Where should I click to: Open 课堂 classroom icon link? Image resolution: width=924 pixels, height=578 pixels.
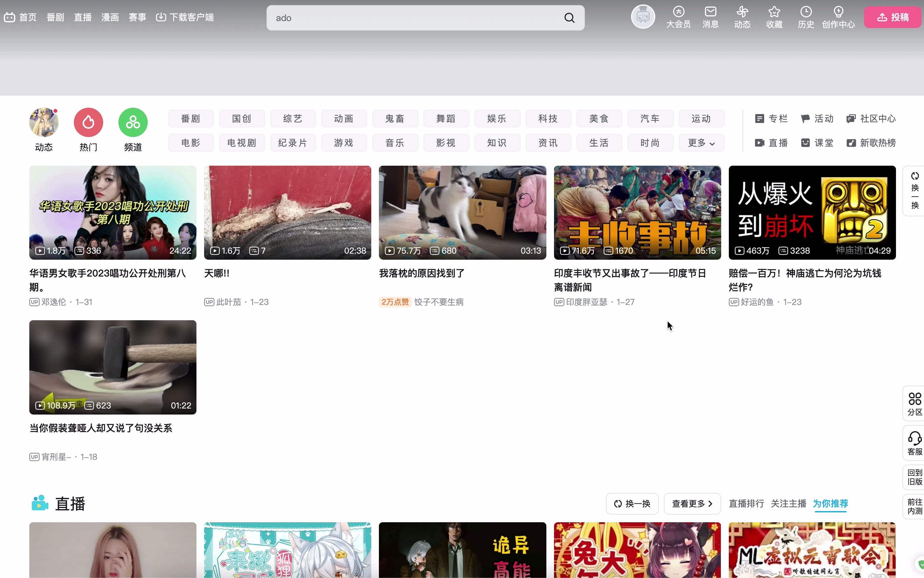point(817,143)
